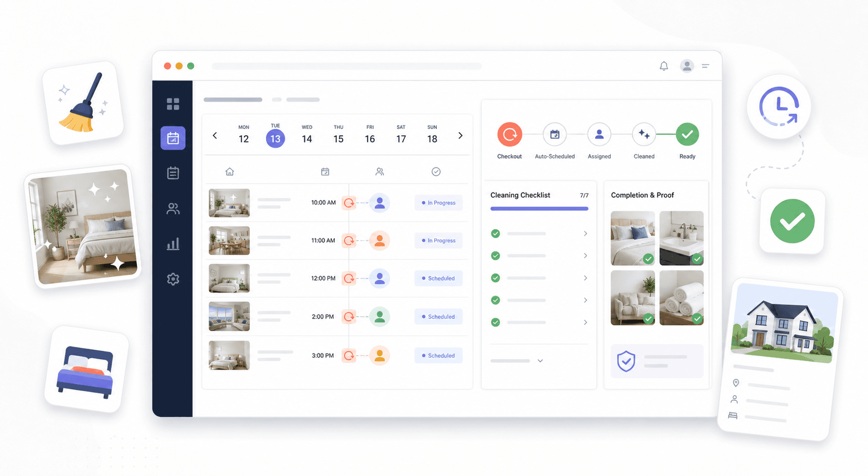Click the cleaner avatar on 2:00 PM row
This screenshot has width=868, height=476.
(x=379, y=317)
